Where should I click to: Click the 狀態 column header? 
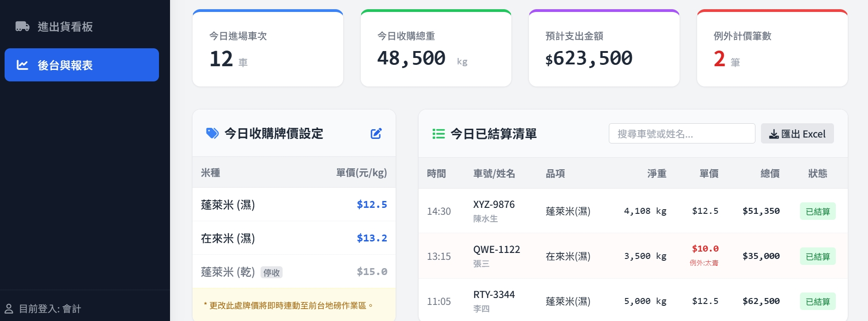tap(818, 173)
